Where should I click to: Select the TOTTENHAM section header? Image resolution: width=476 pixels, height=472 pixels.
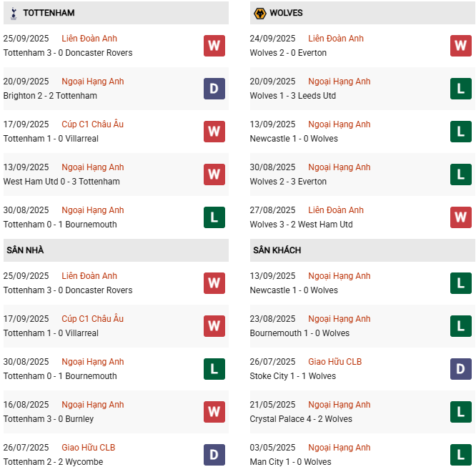(x=49, y=13)
